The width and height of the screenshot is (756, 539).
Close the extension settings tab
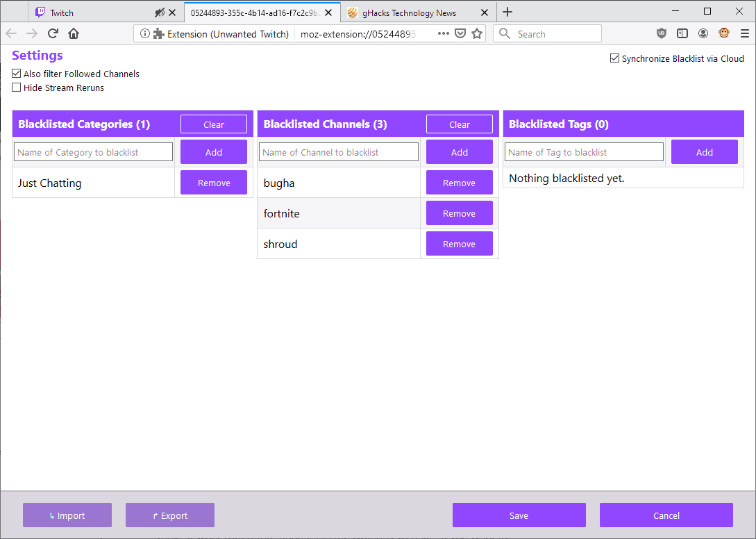point(328,13)
